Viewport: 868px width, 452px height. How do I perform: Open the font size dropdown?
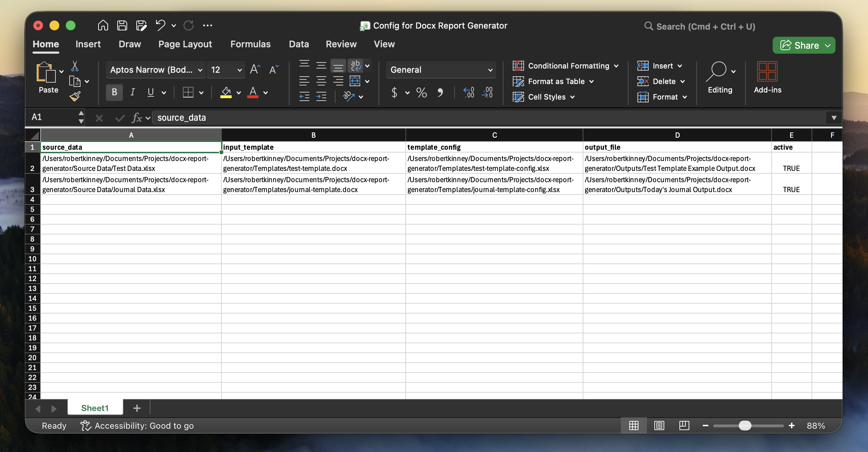[239, 70]
